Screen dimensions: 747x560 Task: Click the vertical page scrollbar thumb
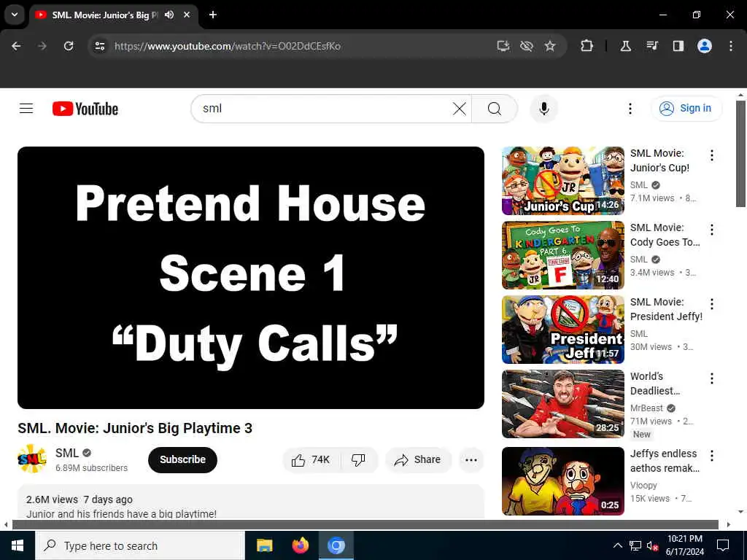click(x=740, y=154)
